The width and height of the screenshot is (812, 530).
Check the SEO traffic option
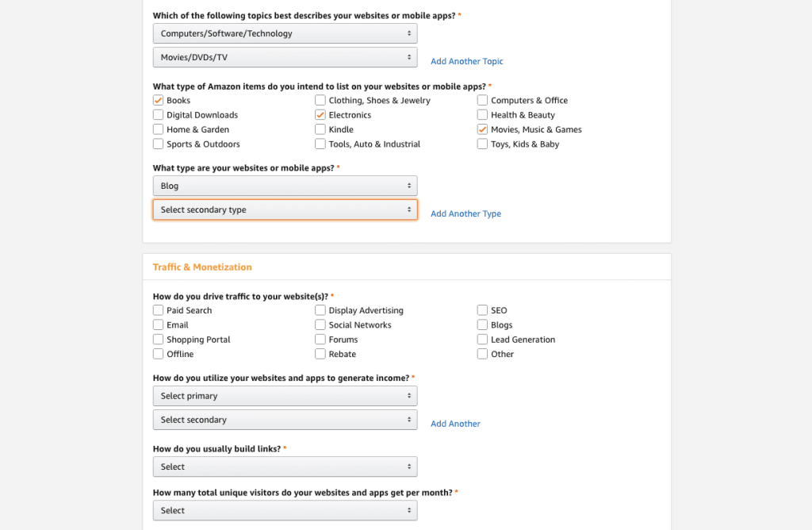click(482, 310)
